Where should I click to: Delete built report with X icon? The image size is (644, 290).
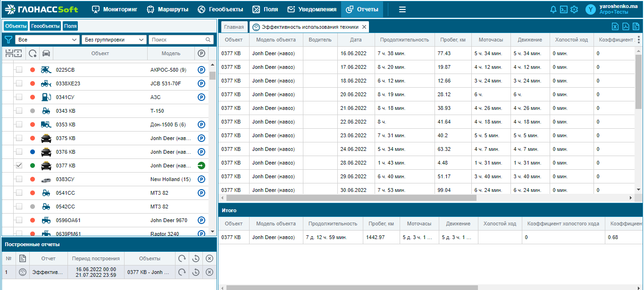coord(209,272)
